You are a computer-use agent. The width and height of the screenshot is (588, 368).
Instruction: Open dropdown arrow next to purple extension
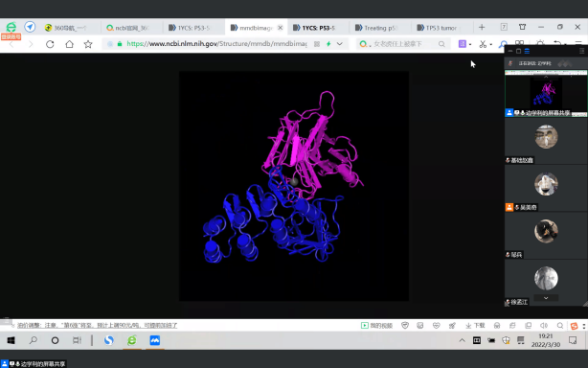[470, 44]
